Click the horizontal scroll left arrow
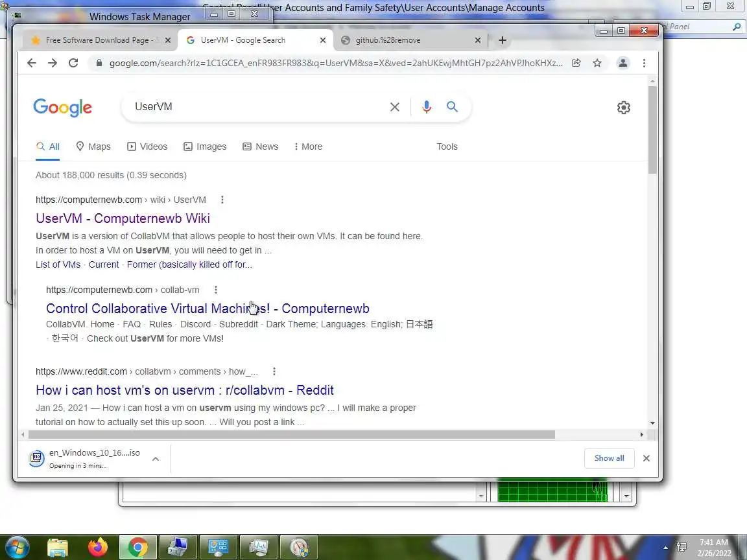This screenshot has height=560, width=747. (23, 435)
